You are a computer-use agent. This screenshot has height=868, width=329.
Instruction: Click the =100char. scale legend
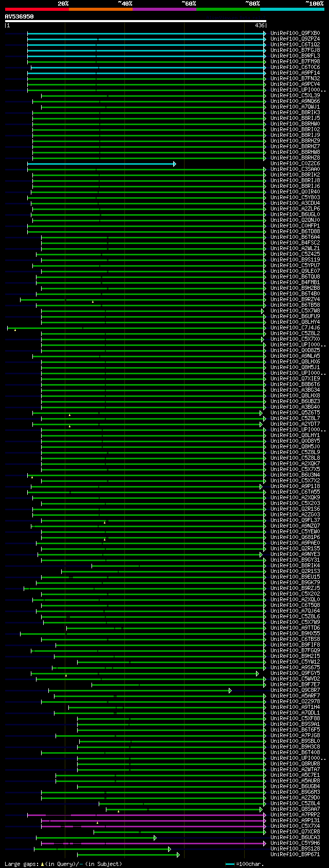[245, 864]
